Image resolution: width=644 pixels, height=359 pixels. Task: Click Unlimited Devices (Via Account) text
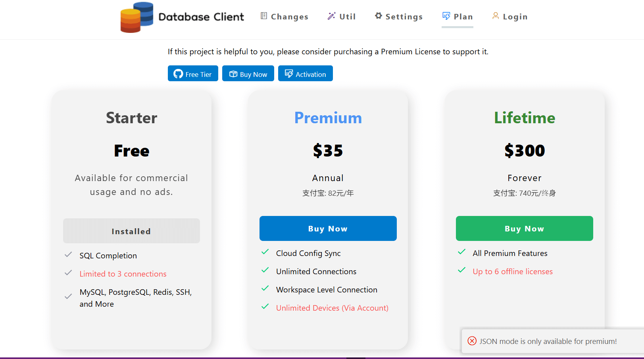(332, 308)
